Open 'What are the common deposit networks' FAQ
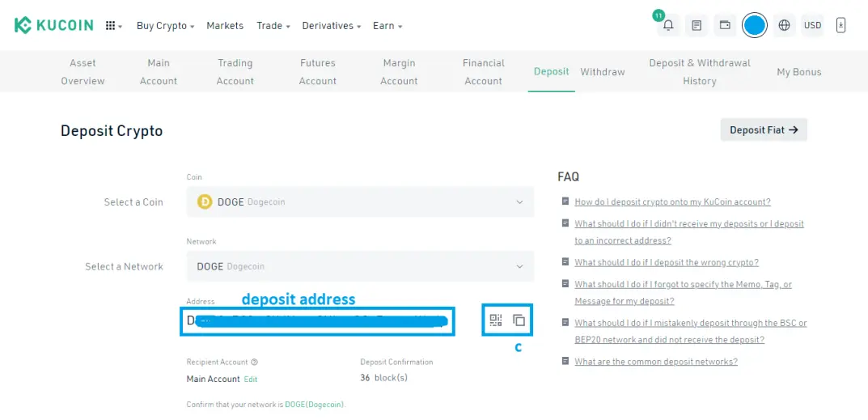The width and height of the screenshot is (868, 420). (656, 361)
